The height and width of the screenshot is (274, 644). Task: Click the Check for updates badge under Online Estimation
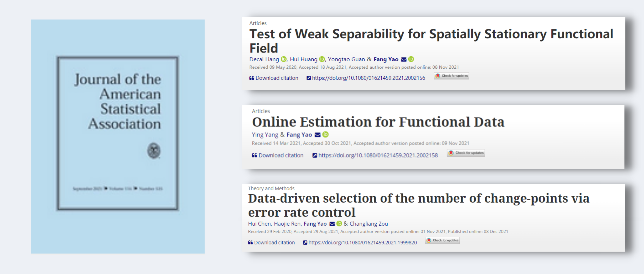[466, 153]
